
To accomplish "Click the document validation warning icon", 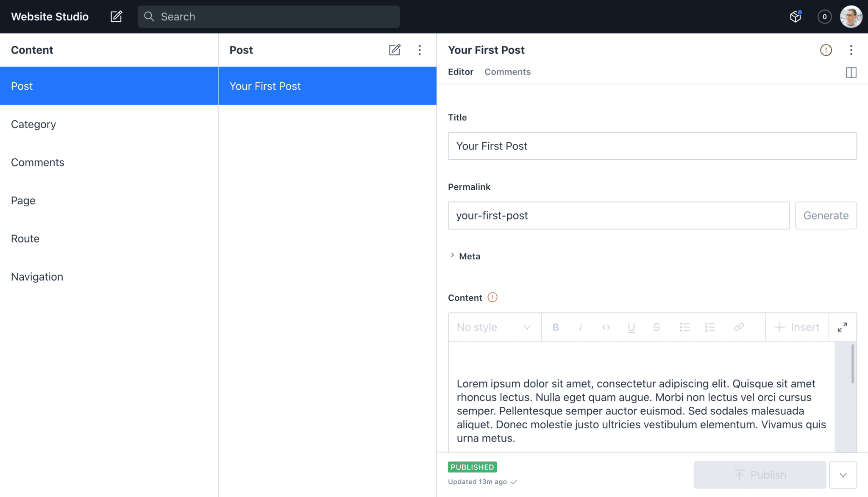I will pyautogui.click(x=826, y=50).
